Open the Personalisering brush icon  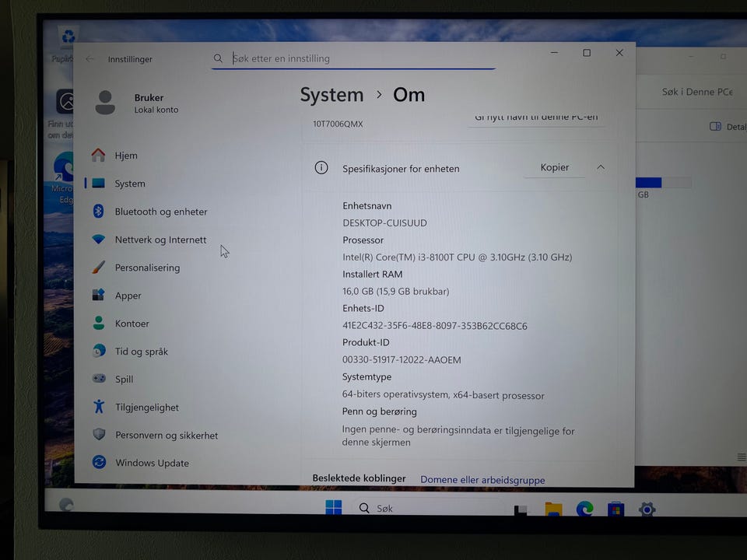(x=99, y=267)
